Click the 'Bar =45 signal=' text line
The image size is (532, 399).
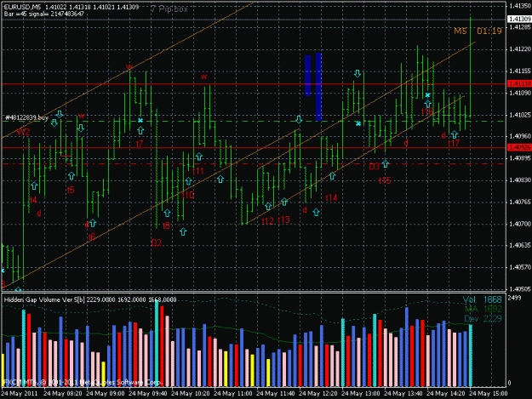coord(44,14)
